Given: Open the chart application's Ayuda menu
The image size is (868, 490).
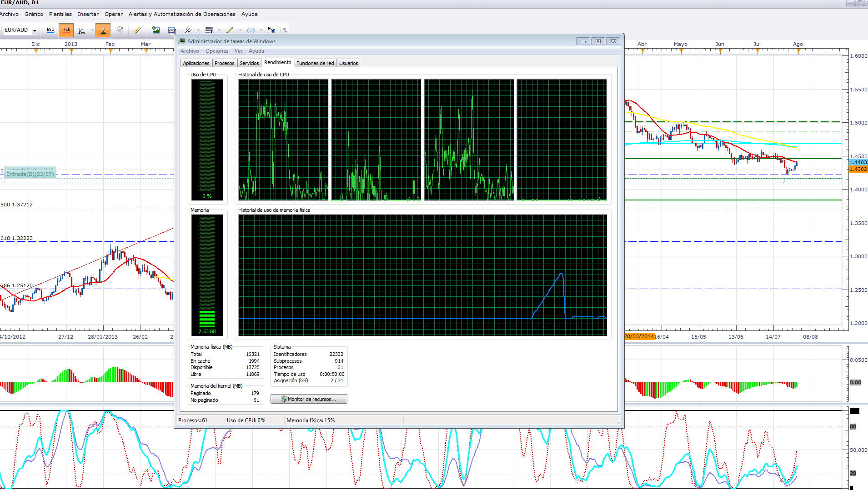Looking at the screenshot, I should [x=249, y=14].
